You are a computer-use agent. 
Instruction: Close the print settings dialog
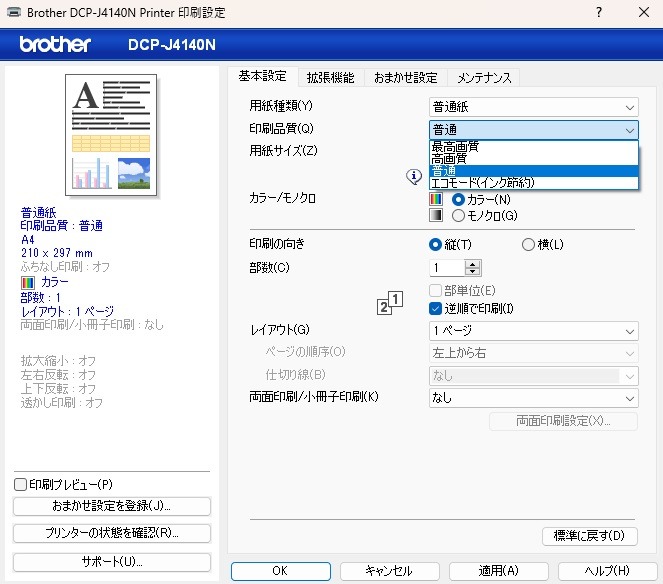click(644, 12)
